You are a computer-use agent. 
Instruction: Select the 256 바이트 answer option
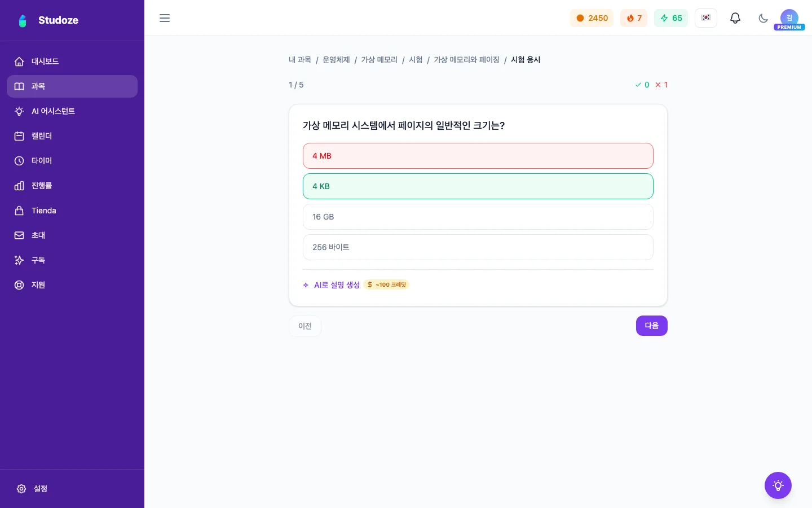pos(478,247)
